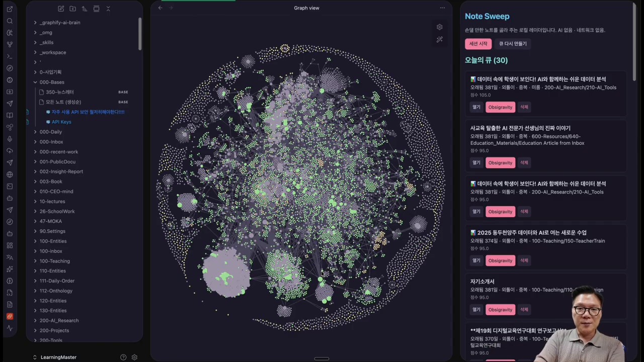Image resolution: width=644 pixels, height=362 pixels.
Task: Change sort order in file explorer
Action: 84,9
